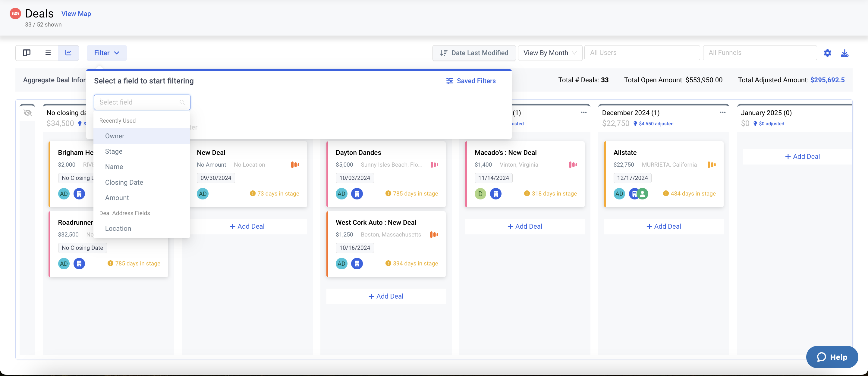Click AD owner avatar on Allstate card
The height and width of the screenshot is (376, 868).
(x=619, y=194)
